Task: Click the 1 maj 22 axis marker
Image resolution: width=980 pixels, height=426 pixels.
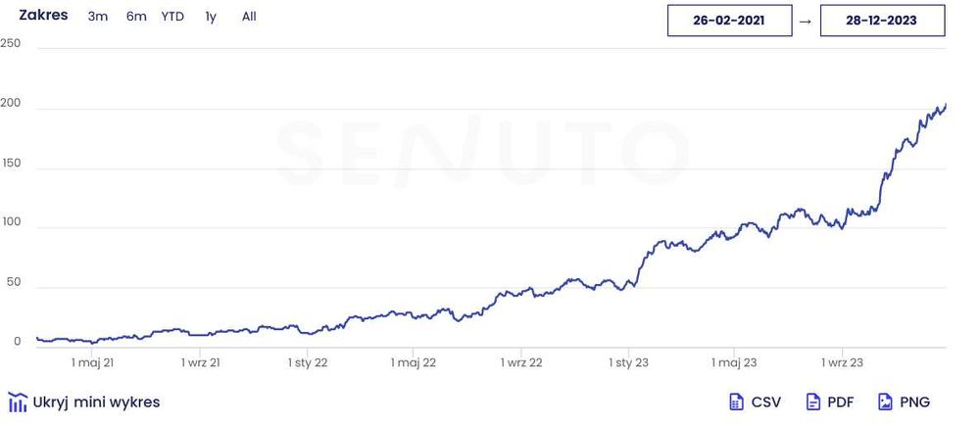Action: click(x=413, y=362)
